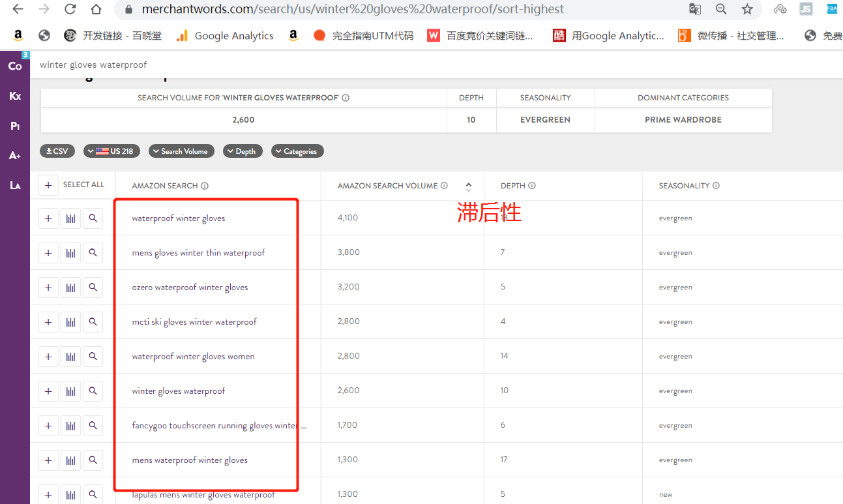Viewport: 843px width, 504px height.
Task: Bookmark this page with the star icon
Action: coord(747,9)
